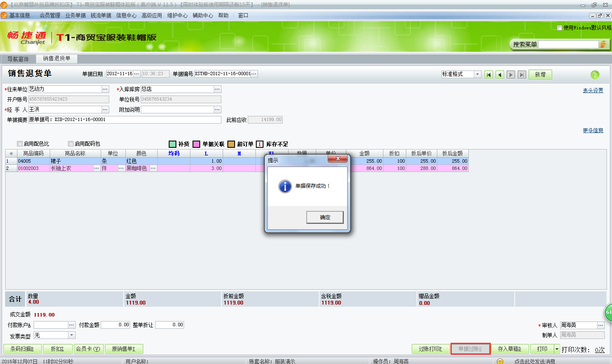Click the smiley face status bar icon
Screen dimensions: 612x364
coord(500,361)
